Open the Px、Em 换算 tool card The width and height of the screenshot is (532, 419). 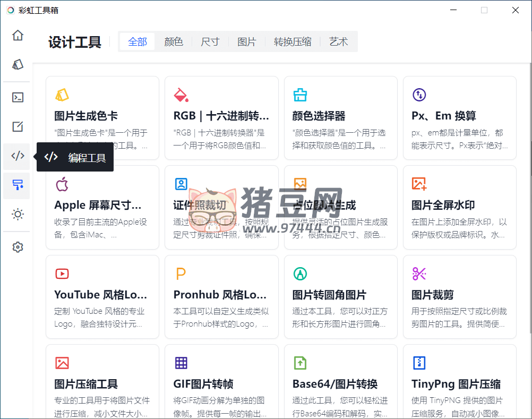tap(459, 118)
